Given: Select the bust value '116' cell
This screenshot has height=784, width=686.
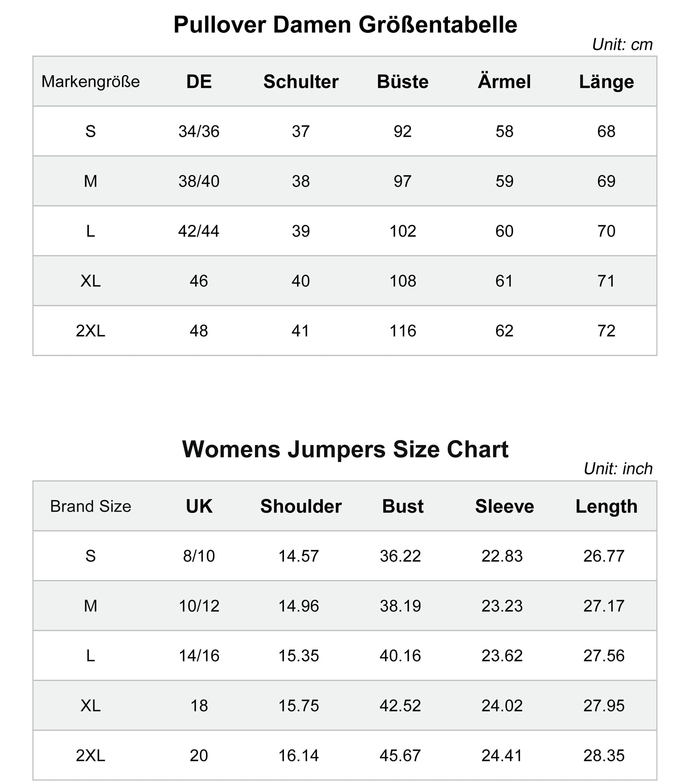Looking at the screenshot, I should tap(403, 331).
